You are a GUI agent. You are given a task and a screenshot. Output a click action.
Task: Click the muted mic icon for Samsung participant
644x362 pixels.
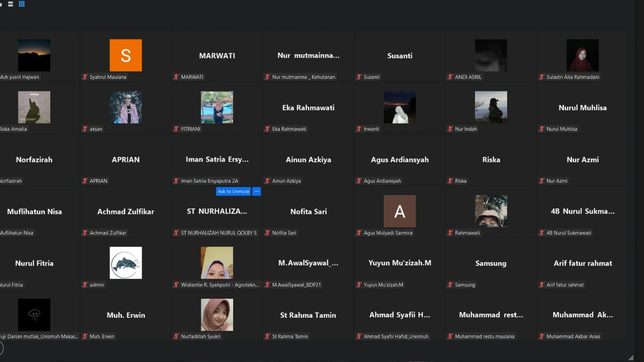coord(450,285)
